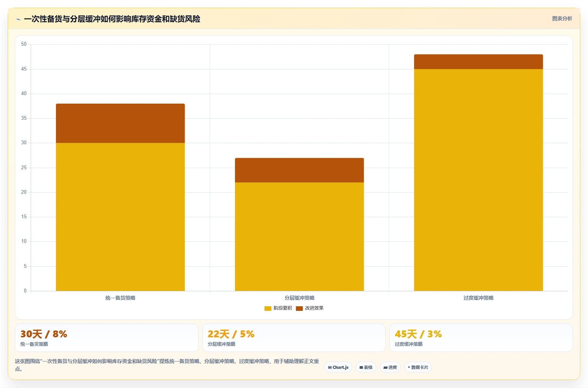This screenshot has width=588, height=388.
Task: Click the 分层缓冲策略 caption under 22天 card
Action: (222, 344)
